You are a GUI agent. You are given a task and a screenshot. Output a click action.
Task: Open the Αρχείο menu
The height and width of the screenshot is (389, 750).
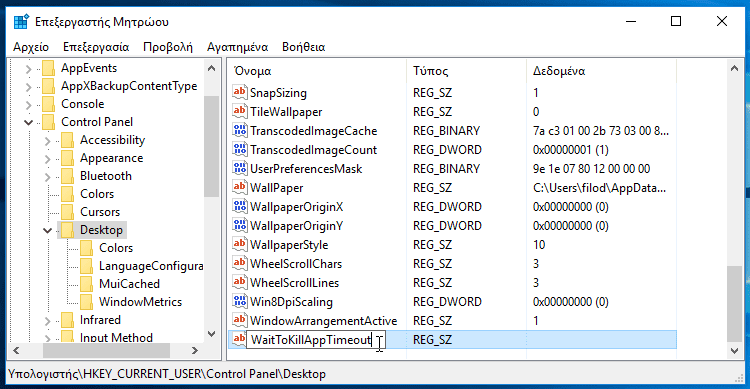point(31,47)
